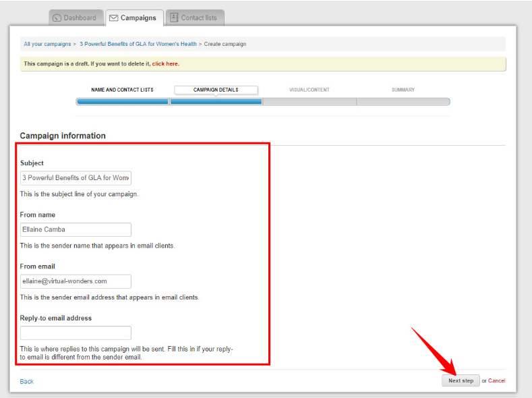Click the 'This is the subject line' help text
The image size is (532, 398).
coord(79,194)
